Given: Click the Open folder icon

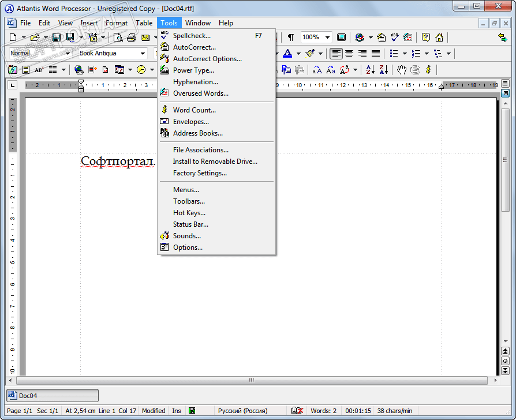Looking at the screenshot, I should tap(35, 37).
